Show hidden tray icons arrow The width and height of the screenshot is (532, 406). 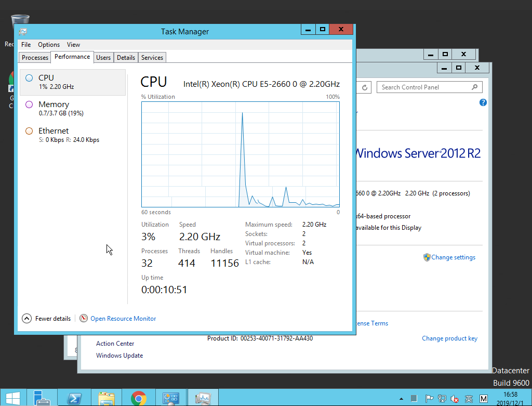click(x=402, y=399)
